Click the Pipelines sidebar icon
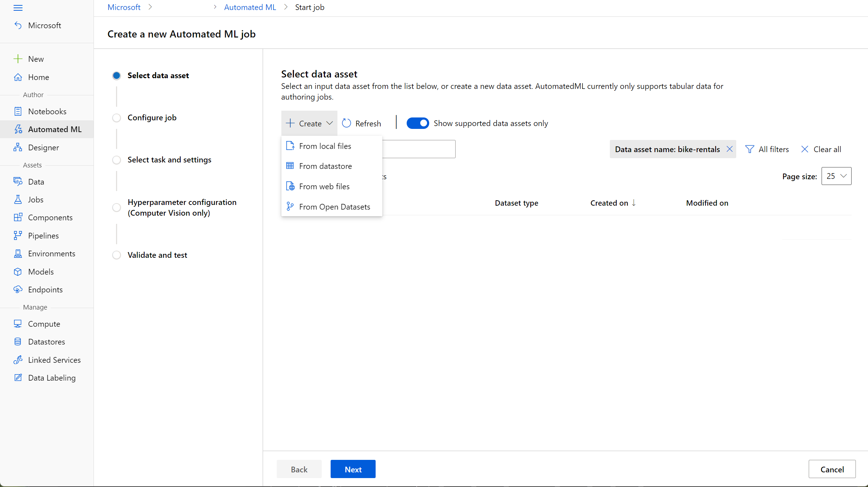 (x=18, y=236)
